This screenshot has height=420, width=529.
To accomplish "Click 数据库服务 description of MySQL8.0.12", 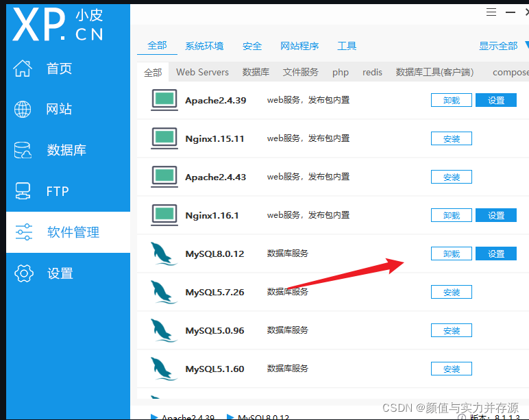I will [x=287, y=254].
